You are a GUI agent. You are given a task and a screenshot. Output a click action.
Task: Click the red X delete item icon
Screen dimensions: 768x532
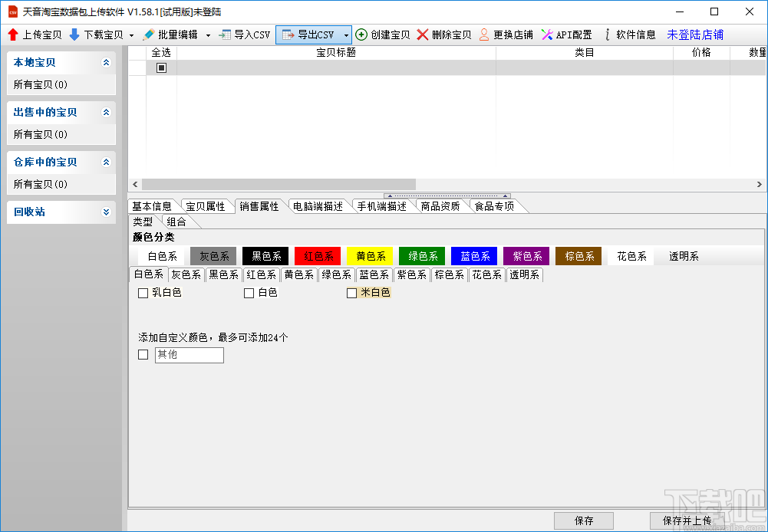point(423,34)
